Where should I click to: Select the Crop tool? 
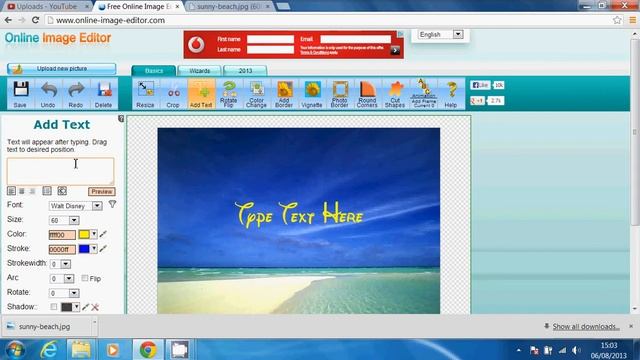173,94
